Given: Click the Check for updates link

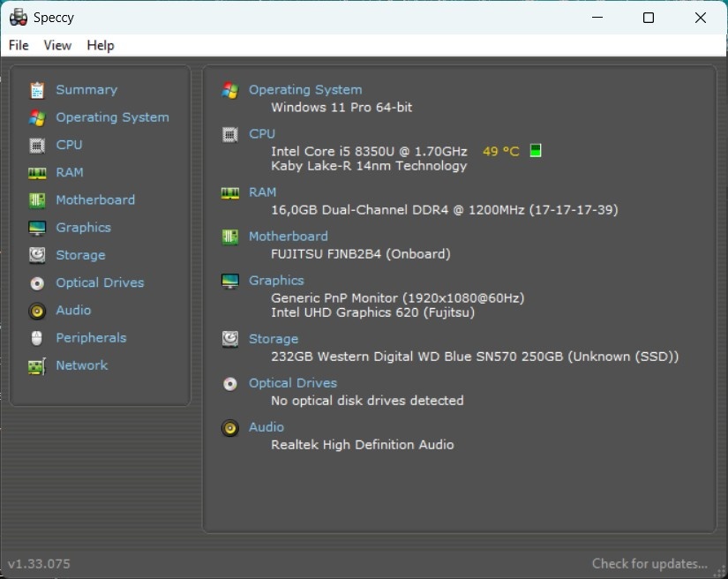Looking at the screenshot, I should (649, 563).
